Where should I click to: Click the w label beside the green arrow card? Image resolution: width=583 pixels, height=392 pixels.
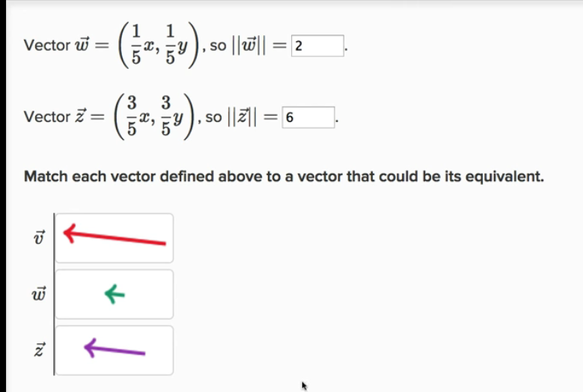coord(40,294)
